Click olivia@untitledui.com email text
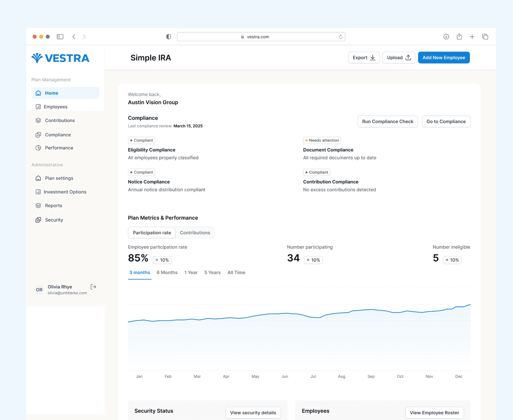513x420 pixels. 67,293
